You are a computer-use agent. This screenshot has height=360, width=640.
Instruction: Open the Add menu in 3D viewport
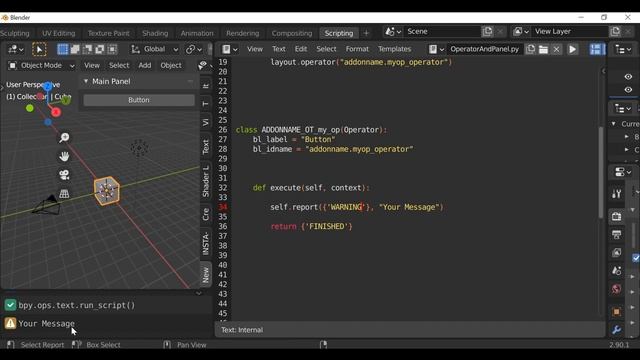click(x=144, y=65)
